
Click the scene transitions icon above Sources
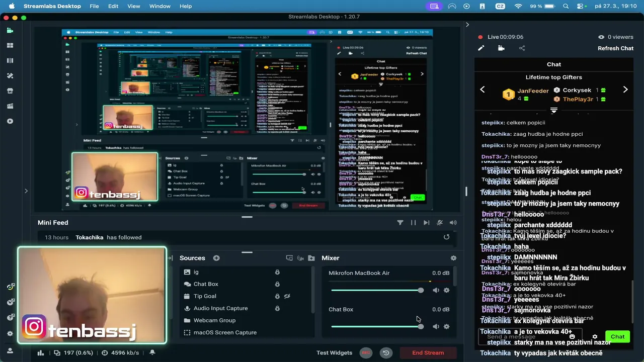tap(289, 258)
